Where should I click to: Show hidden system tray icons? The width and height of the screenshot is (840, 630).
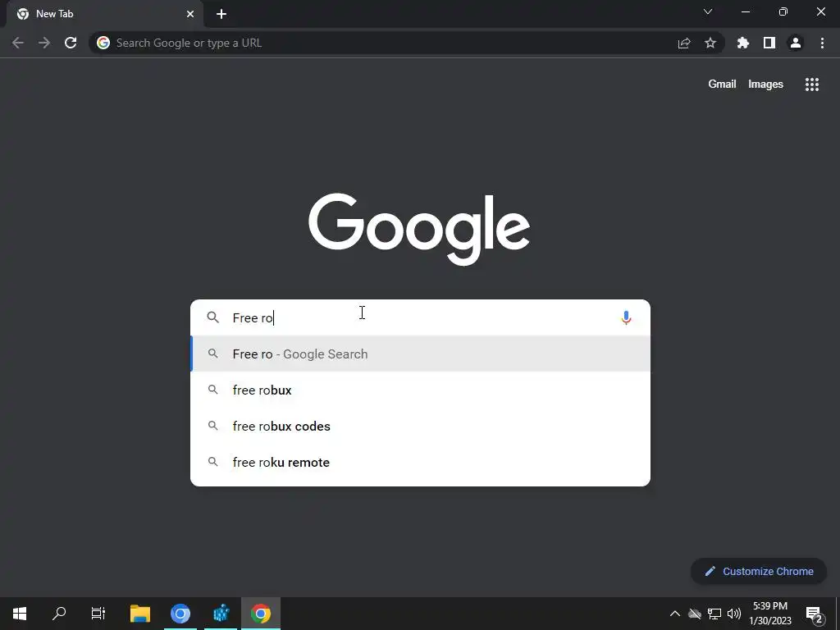coord(675,614)
